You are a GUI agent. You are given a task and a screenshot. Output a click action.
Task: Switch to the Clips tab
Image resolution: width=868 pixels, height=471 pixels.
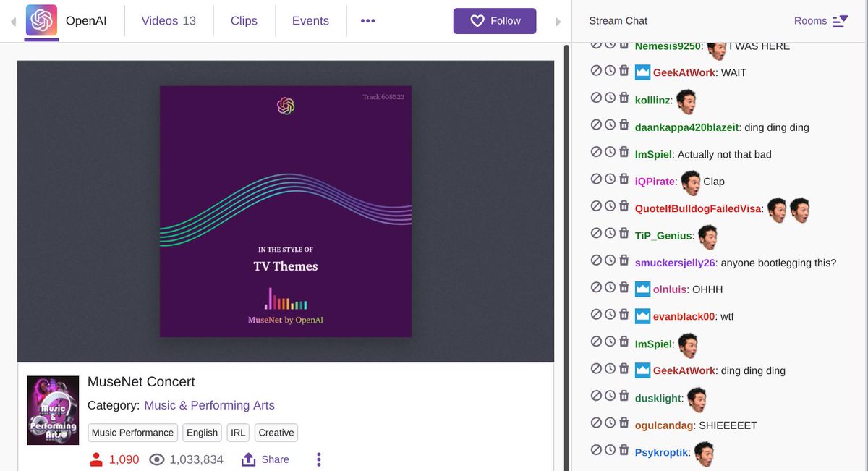[244, 21]
